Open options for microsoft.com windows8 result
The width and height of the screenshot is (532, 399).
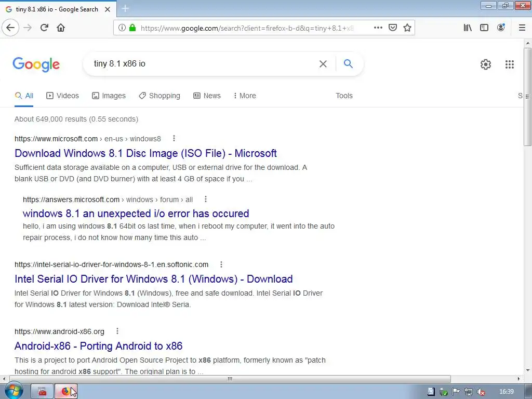tap(174, 138)
